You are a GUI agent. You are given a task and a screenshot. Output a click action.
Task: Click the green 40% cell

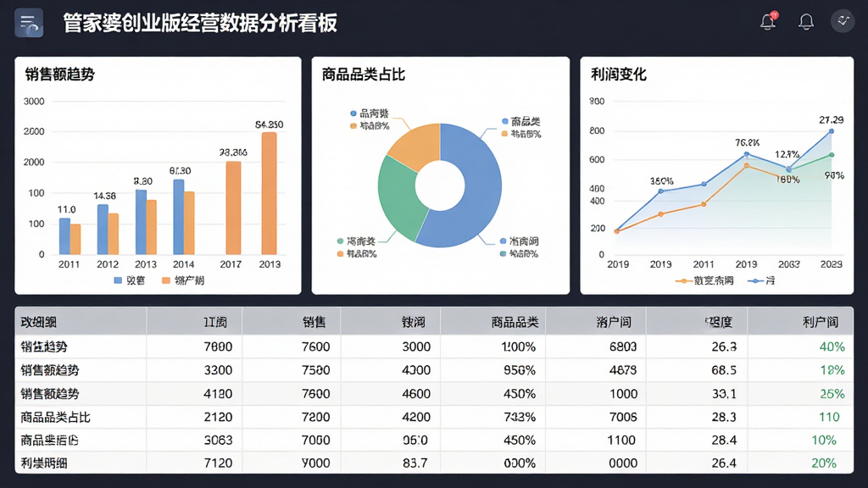point(832,347)
